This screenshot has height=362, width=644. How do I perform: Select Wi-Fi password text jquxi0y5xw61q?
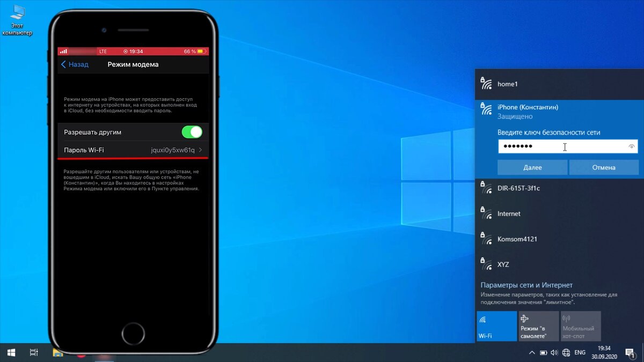pyautogui.click(x=173, y=150)
